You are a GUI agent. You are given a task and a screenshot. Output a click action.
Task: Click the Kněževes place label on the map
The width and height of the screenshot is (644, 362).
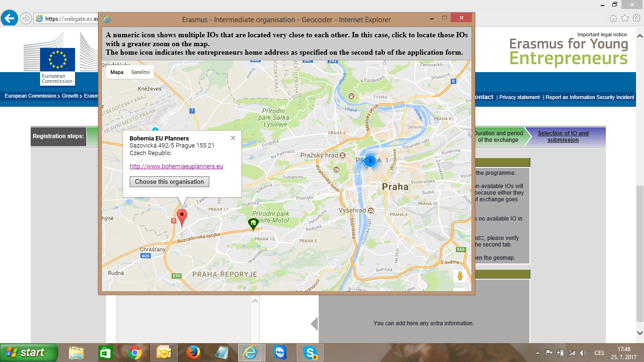[149, 88]
